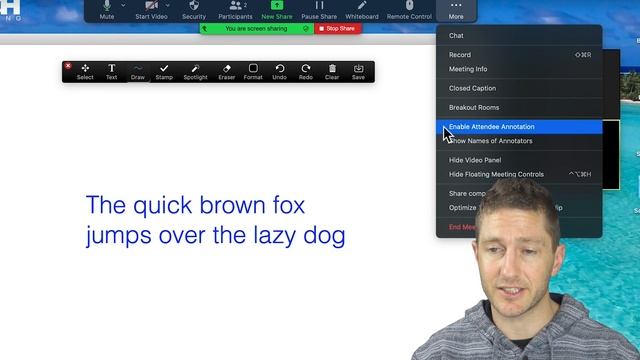Viewport: 640px width, 360px height.
Task: Click the green screen sharing indicator
Action: tap(256, 29)
